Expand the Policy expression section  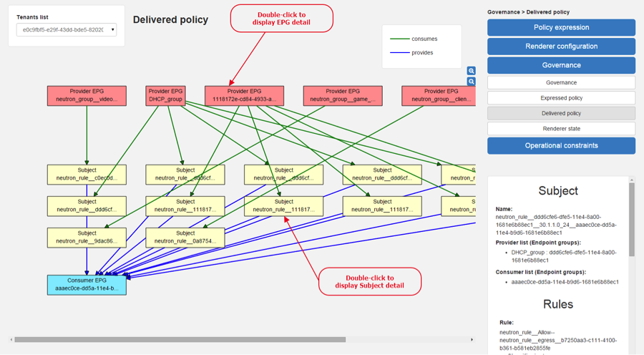tap(562, 27)
